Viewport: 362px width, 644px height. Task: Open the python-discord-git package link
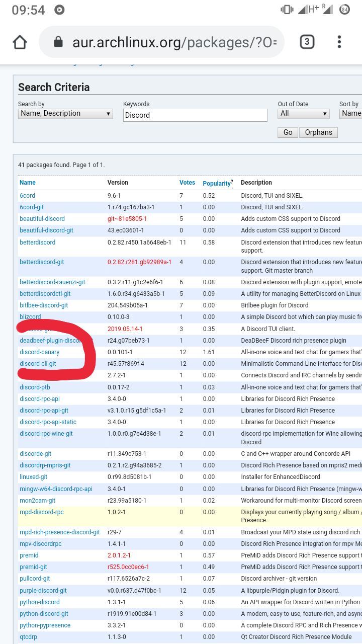[x=44, y=614]
